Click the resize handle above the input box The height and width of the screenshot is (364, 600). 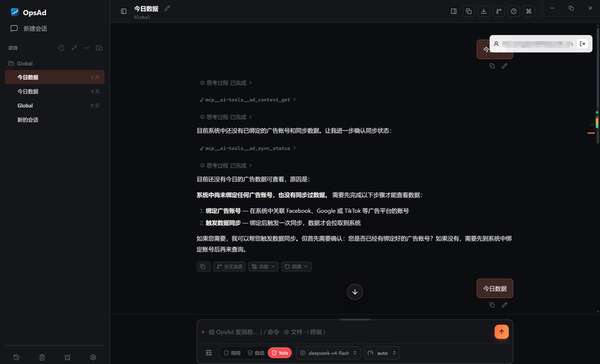tap(355, 319)
